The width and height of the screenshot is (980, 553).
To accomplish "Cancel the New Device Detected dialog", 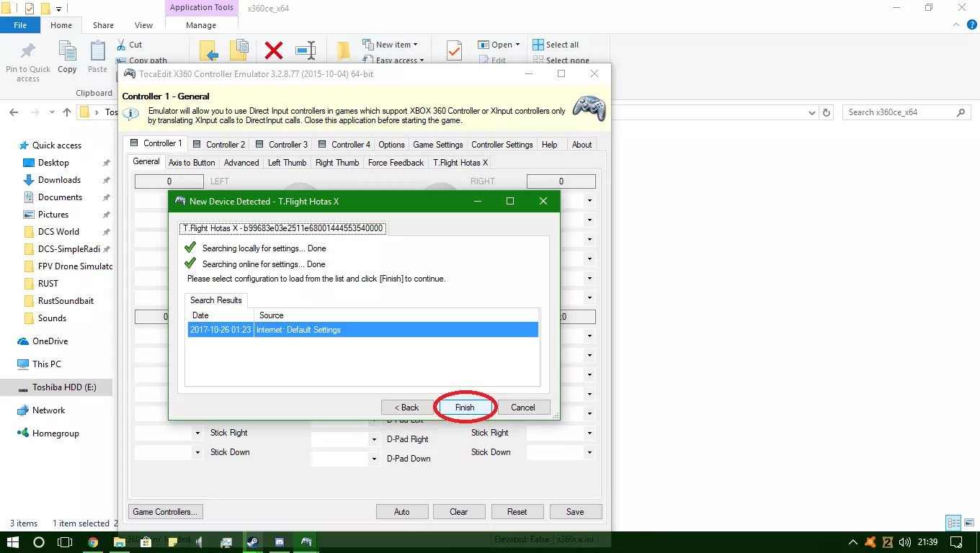I will pyautogui.click(x=523, y=408).
